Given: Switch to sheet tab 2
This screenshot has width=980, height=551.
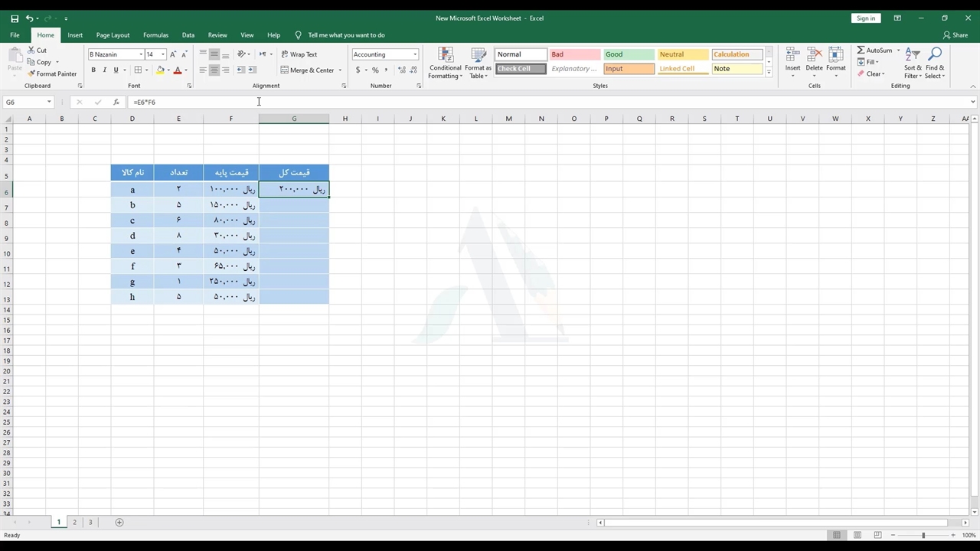Looking at the screenshot, I should coord(74,522).
